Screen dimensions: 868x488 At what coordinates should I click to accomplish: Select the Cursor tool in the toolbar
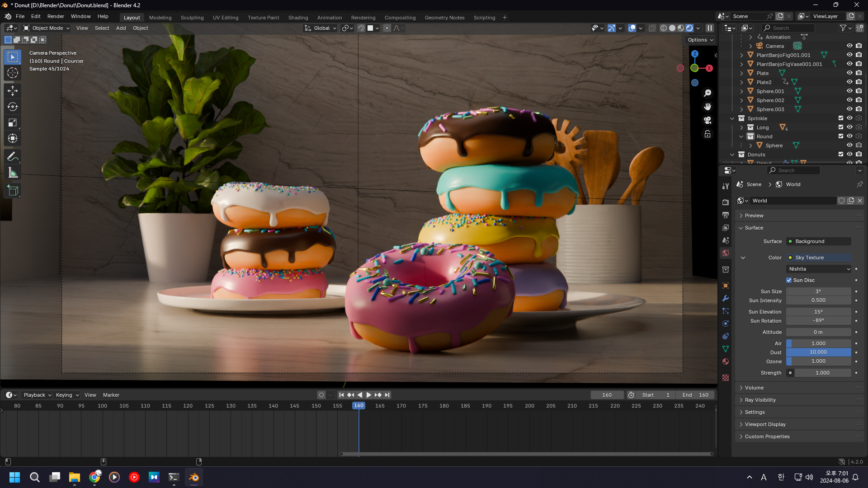coord(13,73)
